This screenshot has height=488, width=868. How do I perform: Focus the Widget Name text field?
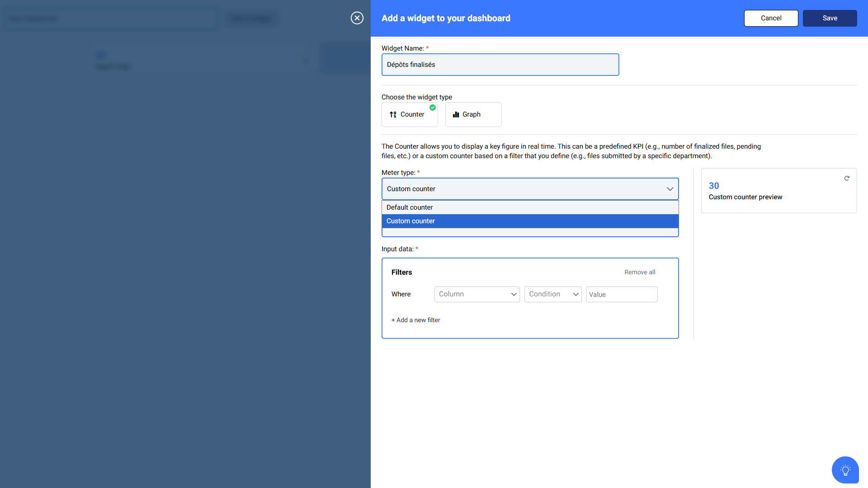500,65
